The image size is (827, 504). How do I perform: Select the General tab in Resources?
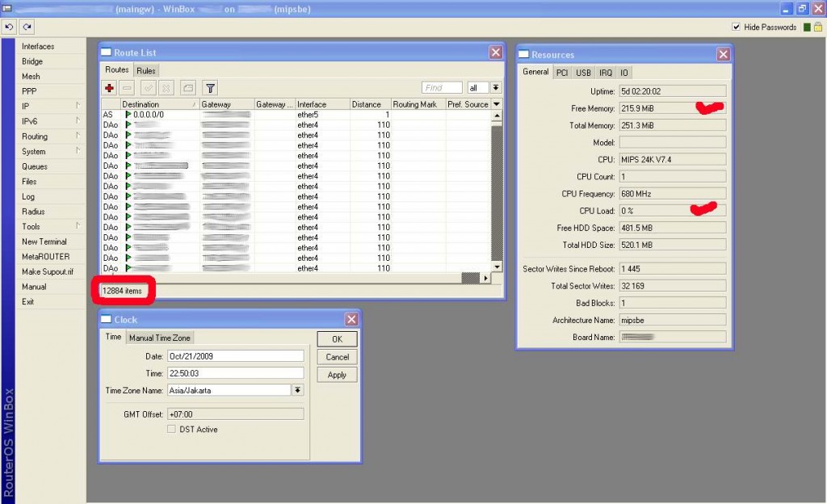(x=535, y=72)
